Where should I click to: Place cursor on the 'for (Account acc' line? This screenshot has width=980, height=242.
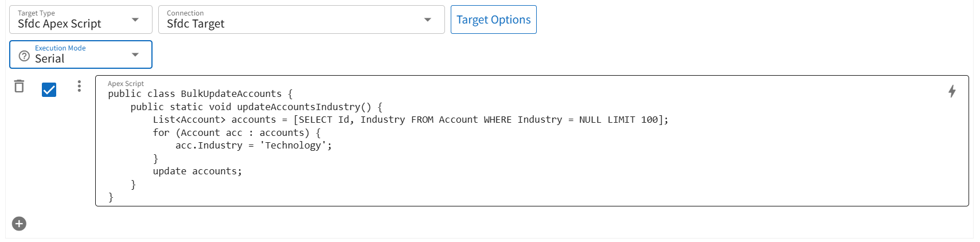click(x=236, y=133)
